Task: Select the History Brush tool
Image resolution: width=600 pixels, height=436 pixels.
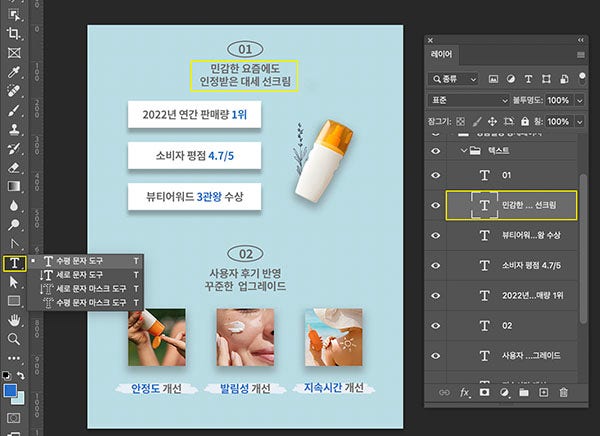Action: coord(14,149)
